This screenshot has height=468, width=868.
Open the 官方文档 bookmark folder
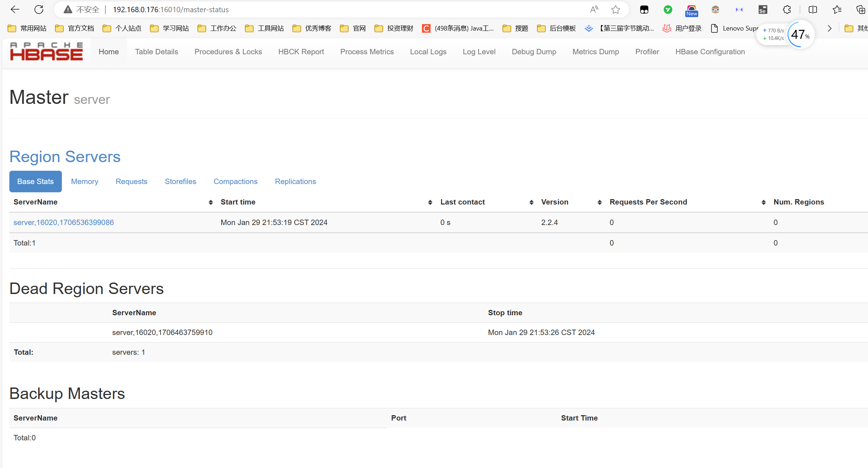point(74,28)
